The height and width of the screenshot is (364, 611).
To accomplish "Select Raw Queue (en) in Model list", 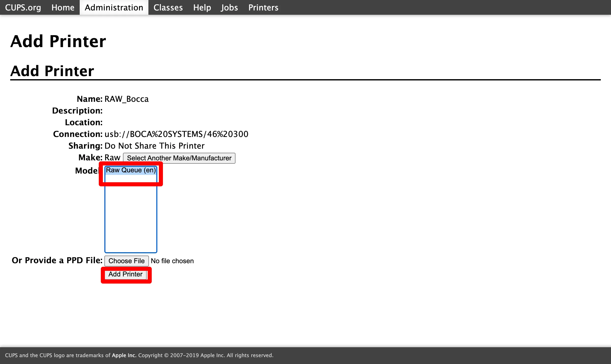I will tap(131, 170).
